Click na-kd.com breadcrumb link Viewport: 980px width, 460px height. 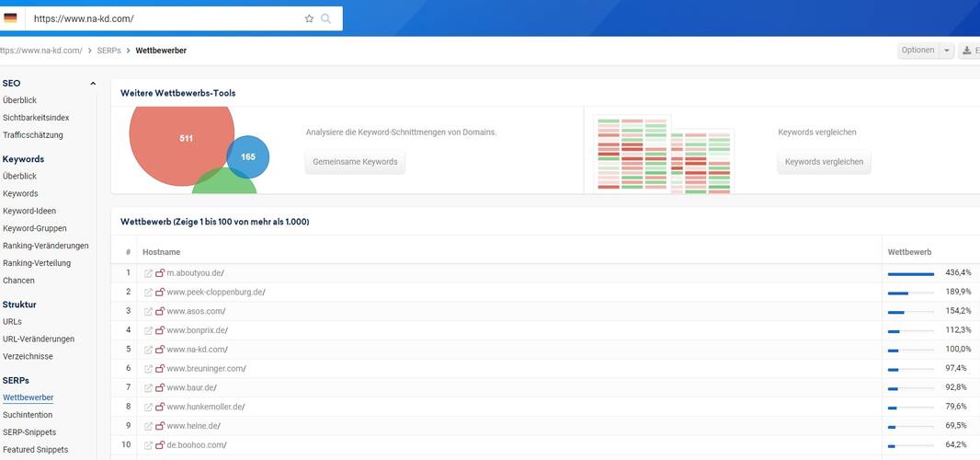pyautogui.click(x=40, y=51)
